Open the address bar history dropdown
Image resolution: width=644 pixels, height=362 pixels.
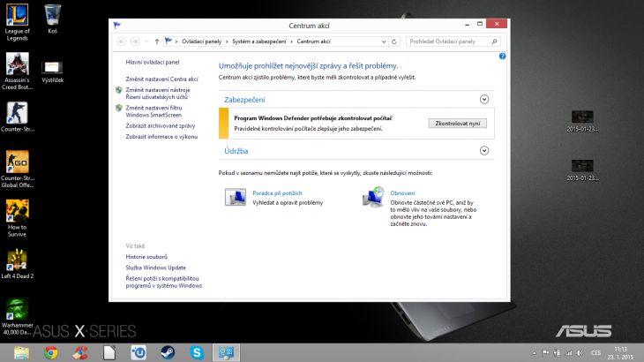[x=384, y=41]
